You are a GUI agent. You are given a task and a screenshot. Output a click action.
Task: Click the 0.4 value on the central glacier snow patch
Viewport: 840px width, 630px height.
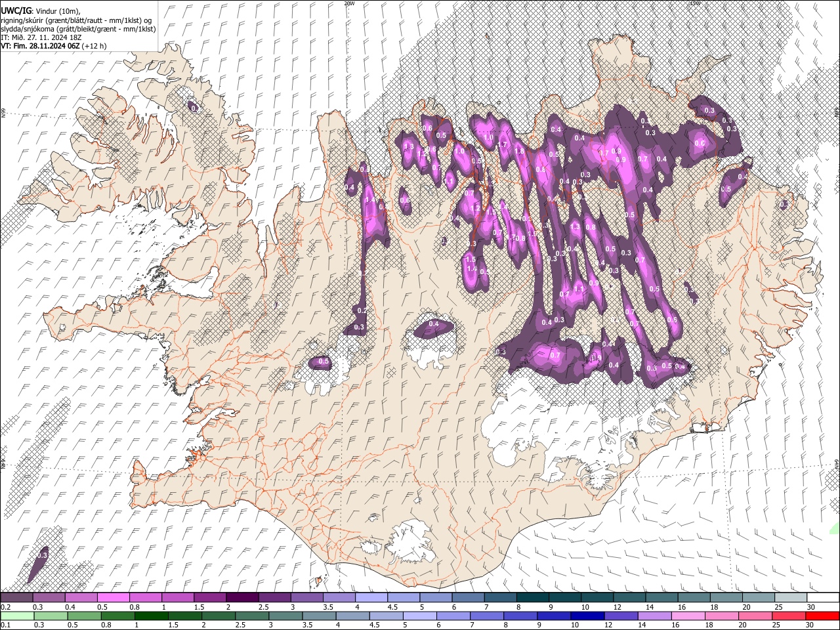click(434, 324)
